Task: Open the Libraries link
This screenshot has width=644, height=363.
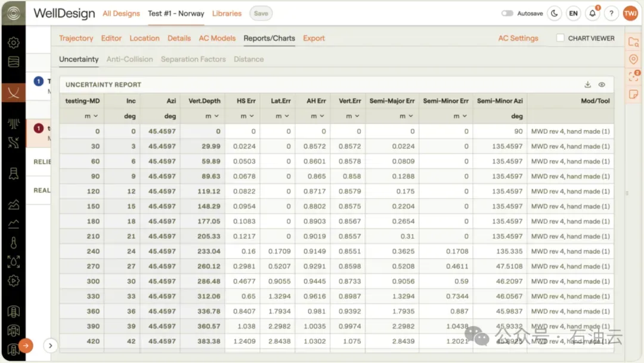Action: (227, 13)
